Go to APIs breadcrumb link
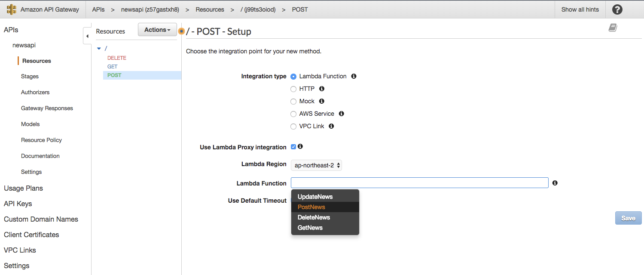The height and width of the screenshot is (275, 644). 98,9
